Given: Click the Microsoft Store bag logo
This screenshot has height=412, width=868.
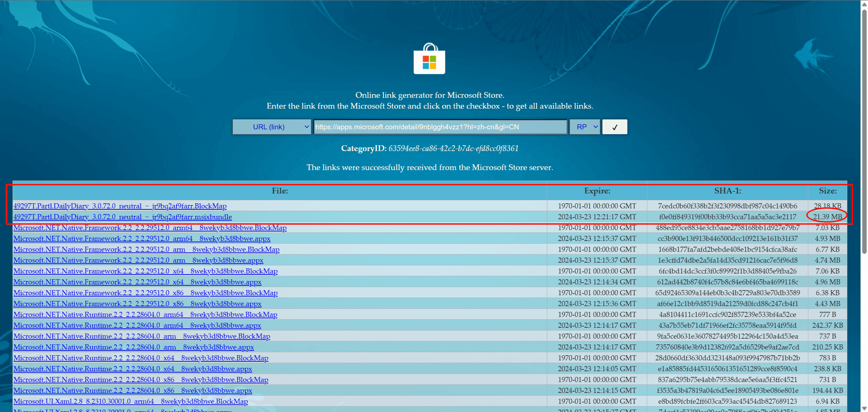Looking at the screenshot, I should point(429,59).
